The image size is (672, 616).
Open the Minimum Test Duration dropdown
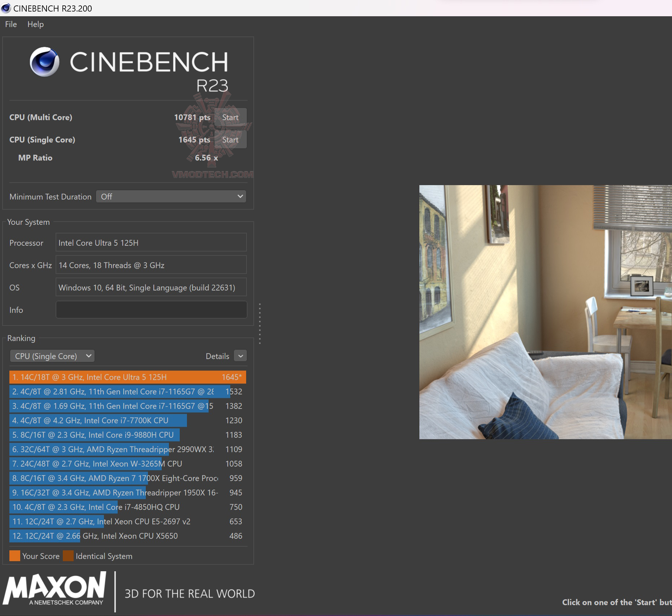(171, 197)
